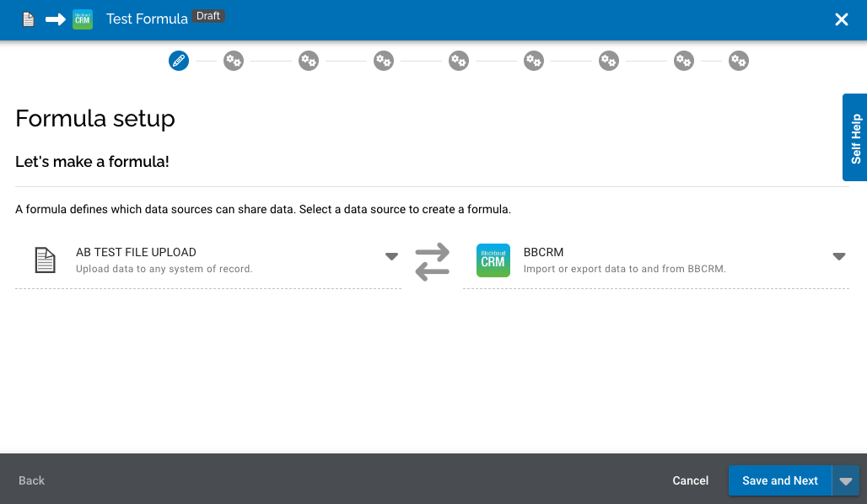Expand the AB TEST FILE UPLOAD dropdown

(391, 256)
